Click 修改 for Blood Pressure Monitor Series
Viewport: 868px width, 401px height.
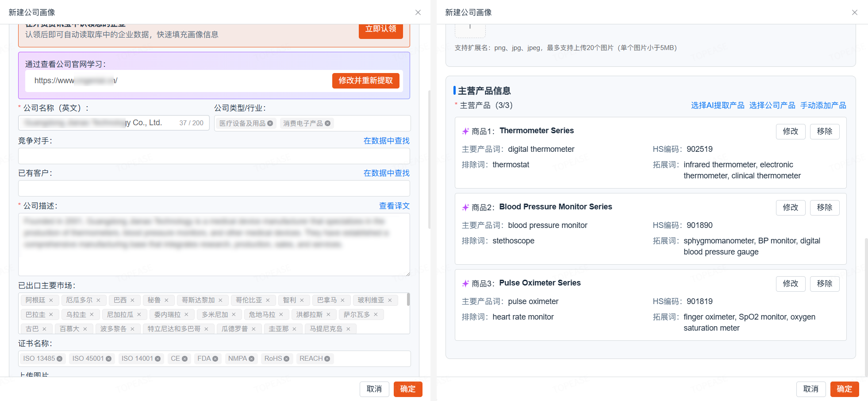(791, 208)
